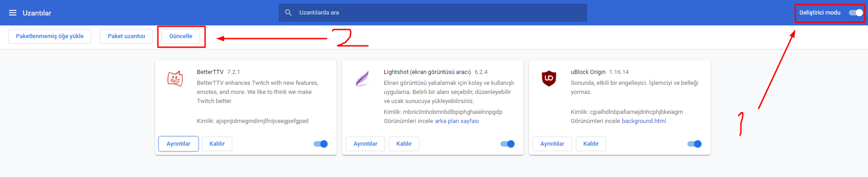Viewport: 868px width, 177px height.
Task: Click the BetterTTV 7.2.1 title text
Action: click(218, 72)
